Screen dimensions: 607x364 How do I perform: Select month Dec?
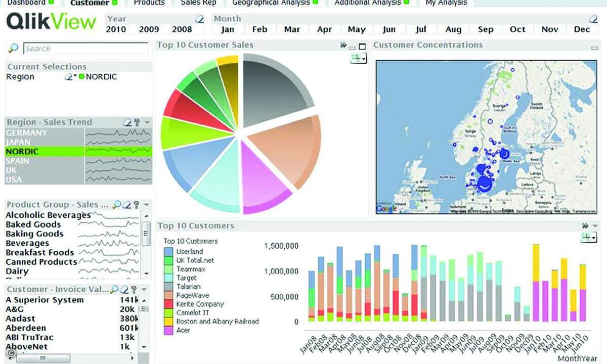(582, 29)
